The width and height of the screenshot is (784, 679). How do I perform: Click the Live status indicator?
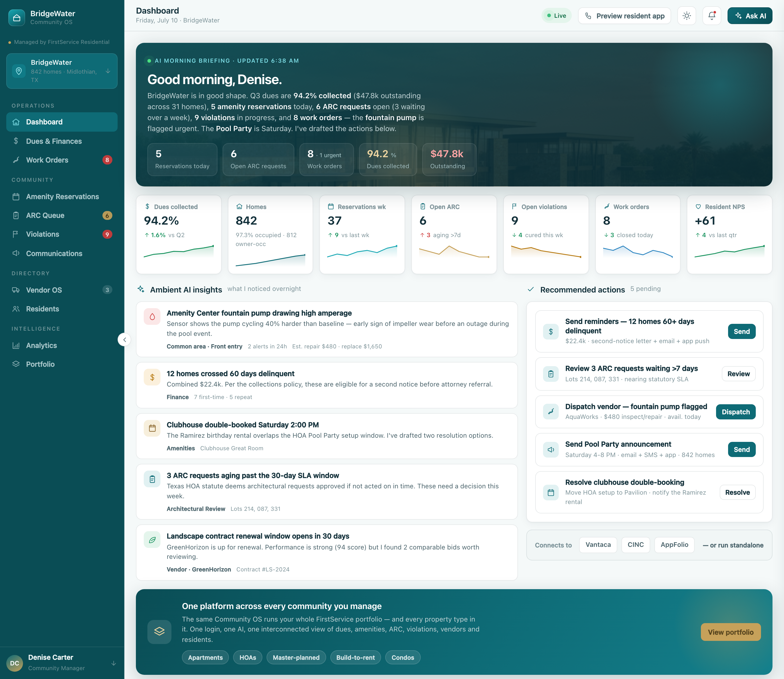point(556,16)
